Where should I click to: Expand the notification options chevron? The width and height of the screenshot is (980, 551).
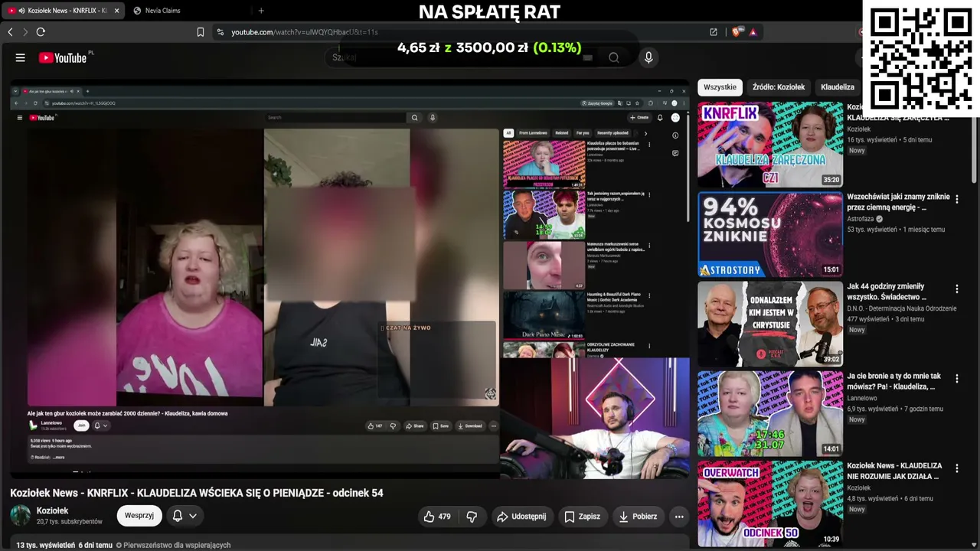pyautogui.click(x=193, y=516)
